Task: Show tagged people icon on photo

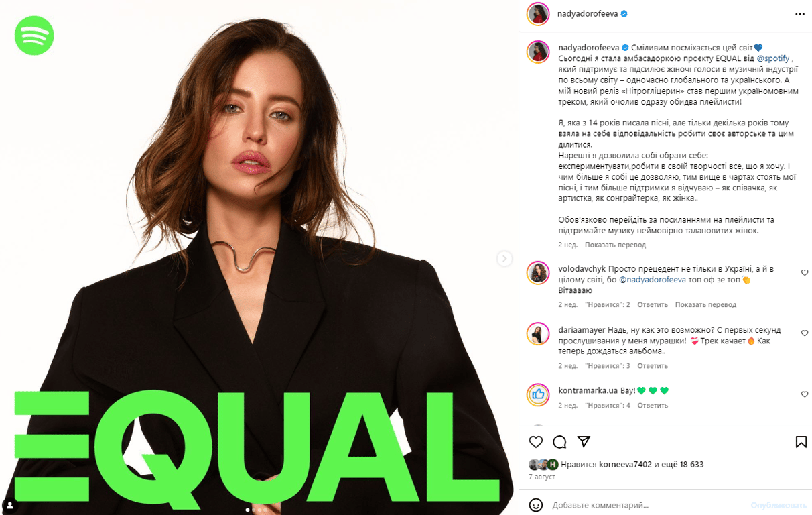Action: pyautogui.click(x=9, y=505)
